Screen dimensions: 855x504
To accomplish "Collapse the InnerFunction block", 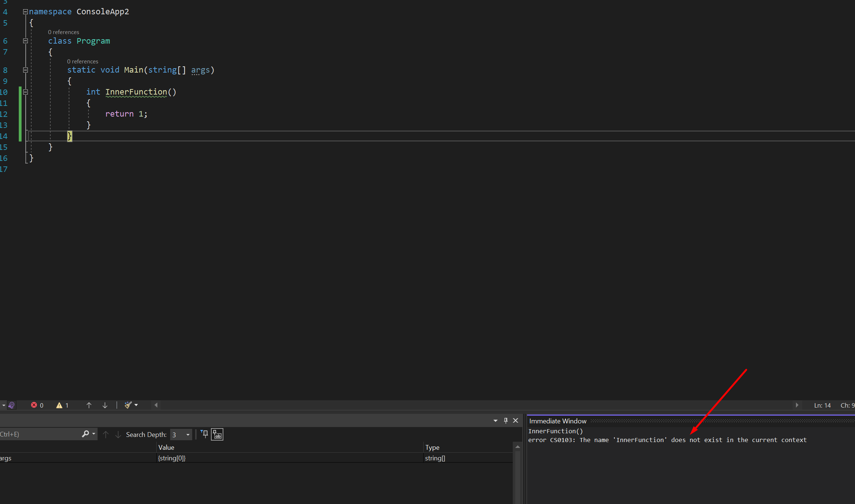I will 25,92.
